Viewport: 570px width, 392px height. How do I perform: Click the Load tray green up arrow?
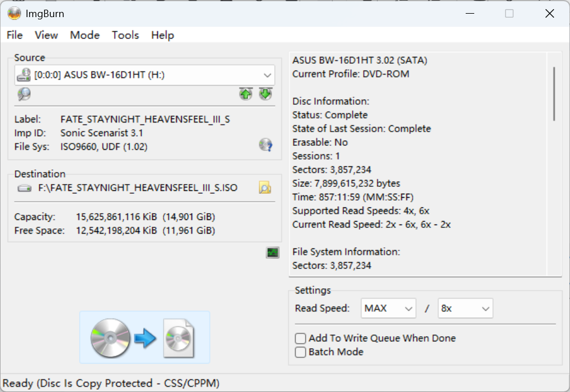pos(246,94)
